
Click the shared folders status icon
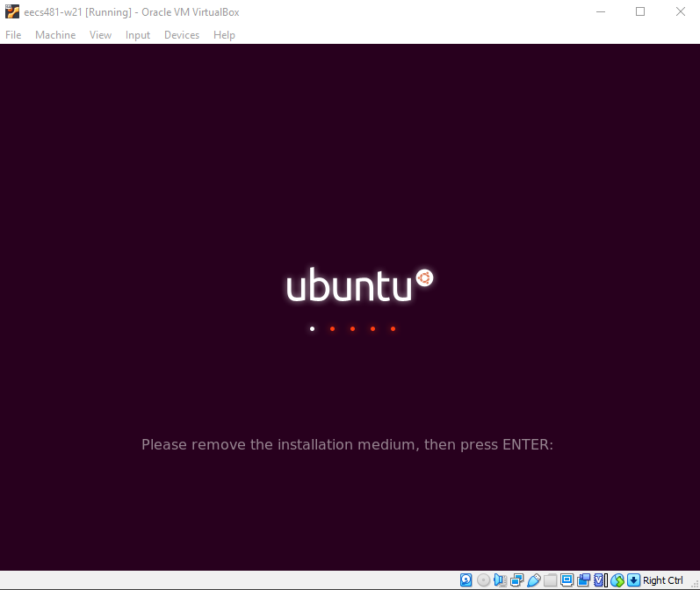point(550,580)
